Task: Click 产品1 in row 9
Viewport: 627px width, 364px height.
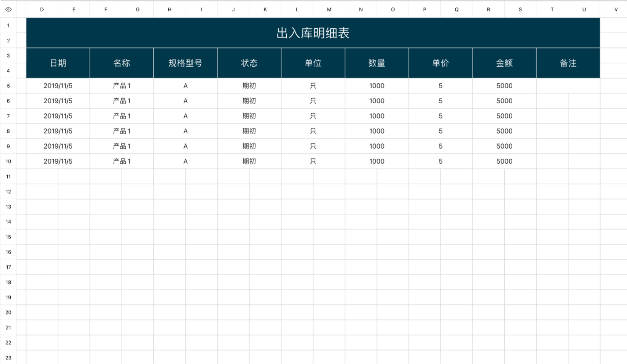Action: (x=122, y=146)
